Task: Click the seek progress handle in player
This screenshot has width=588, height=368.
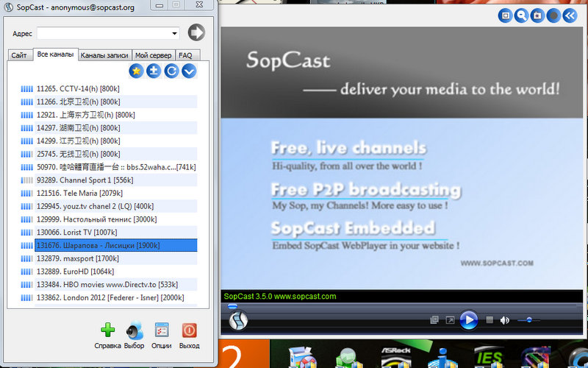Action: pos(232,306)
